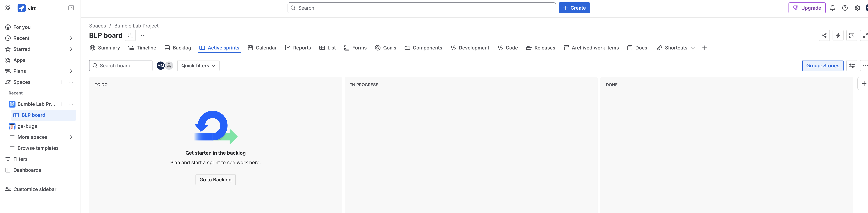Switch to the Backlog tab
This screenshot has width=868, height=213.
pos(178,48)
